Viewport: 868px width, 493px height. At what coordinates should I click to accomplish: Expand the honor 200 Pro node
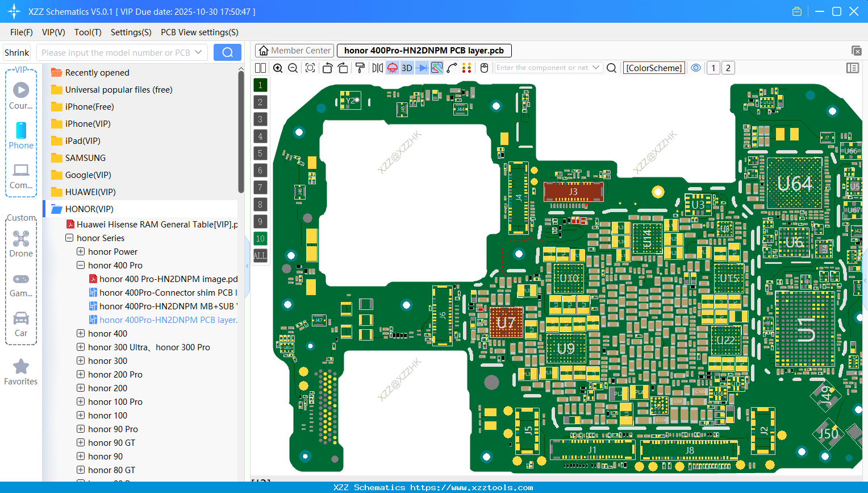[81, 374]
